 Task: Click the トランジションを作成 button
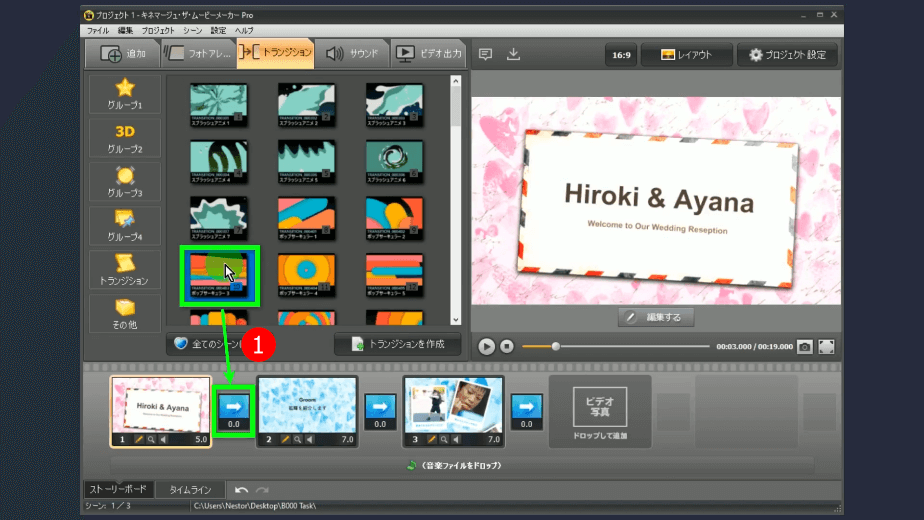tap(397, 344)
